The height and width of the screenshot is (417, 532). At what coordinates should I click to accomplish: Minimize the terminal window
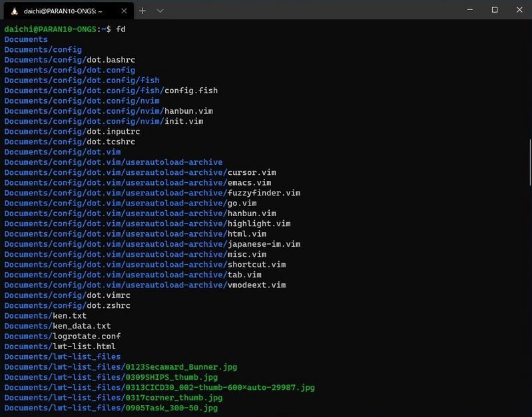click(x=470, y=10)
